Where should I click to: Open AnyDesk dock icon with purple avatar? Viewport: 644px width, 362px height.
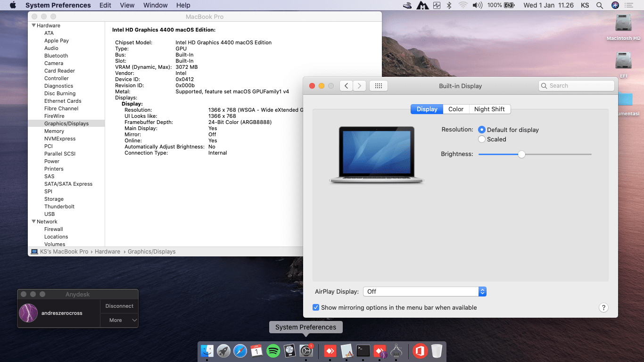[380, 351]
